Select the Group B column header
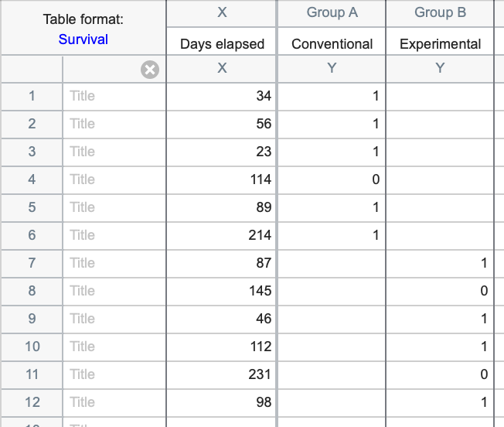Screen dimensions: 504x427 coord(440,12)
